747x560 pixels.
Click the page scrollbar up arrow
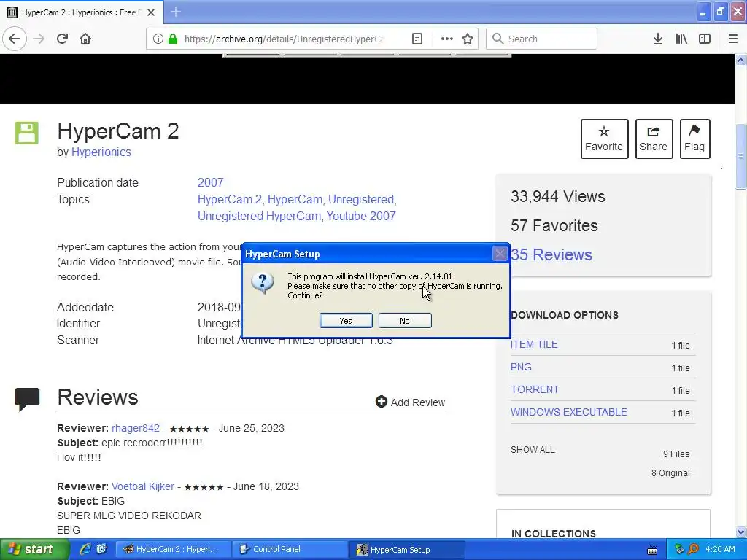point(741,60)
